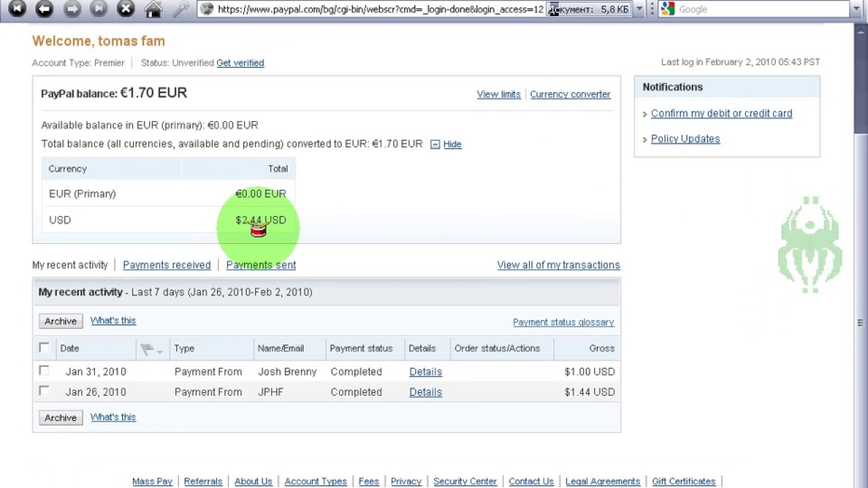Open the Policy Updates notification

(686, 139)
